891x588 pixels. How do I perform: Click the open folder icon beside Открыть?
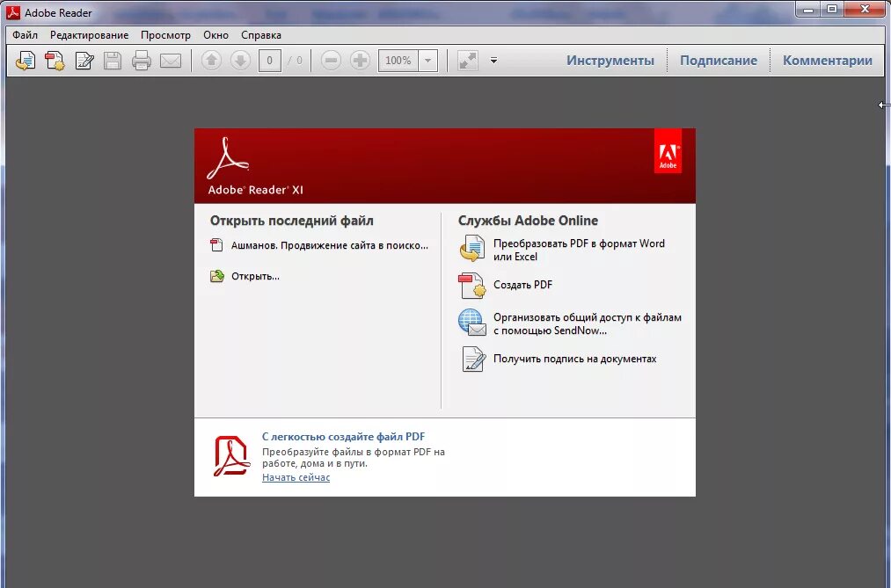click(x=217, y=276)
